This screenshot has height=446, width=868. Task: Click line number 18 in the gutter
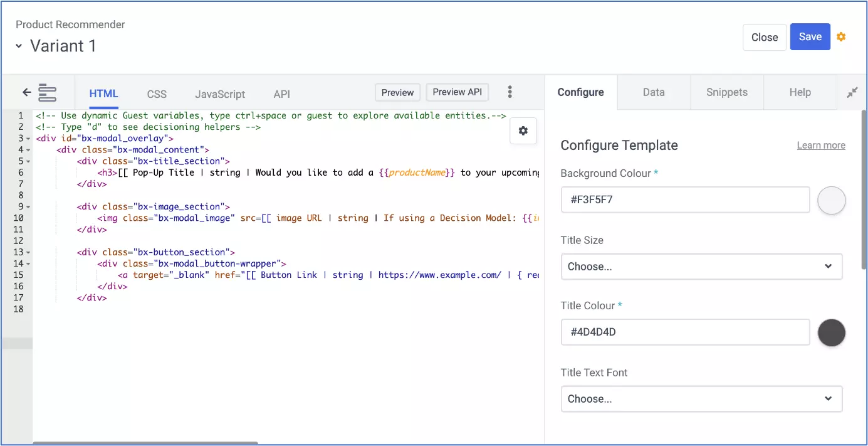coord(18,309)
